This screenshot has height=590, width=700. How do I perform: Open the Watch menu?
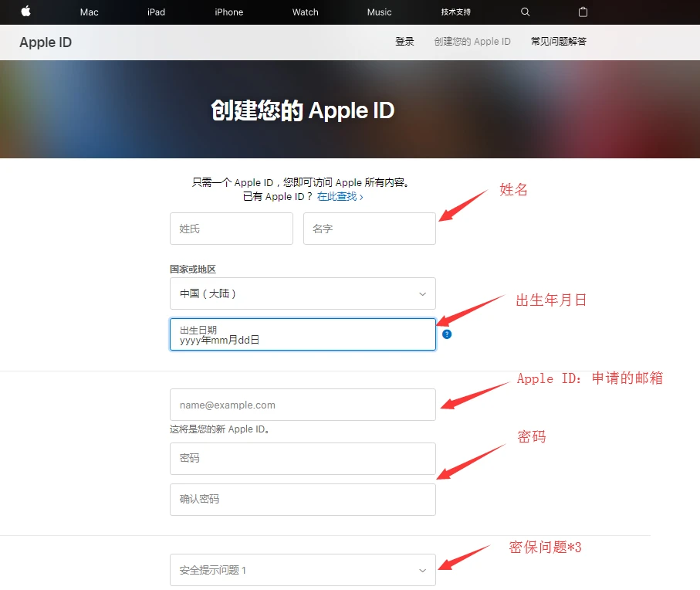point(306,12)
